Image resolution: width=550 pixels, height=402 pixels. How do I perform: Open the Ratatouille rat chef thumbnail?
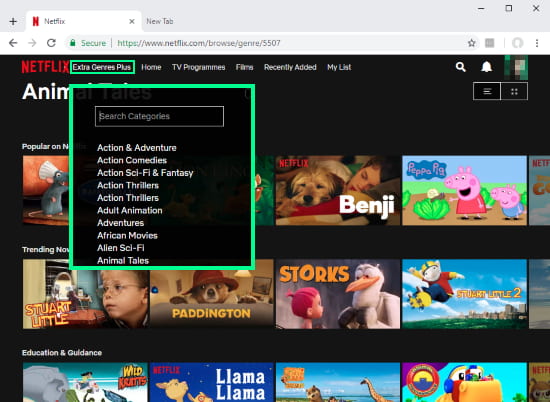46,190
